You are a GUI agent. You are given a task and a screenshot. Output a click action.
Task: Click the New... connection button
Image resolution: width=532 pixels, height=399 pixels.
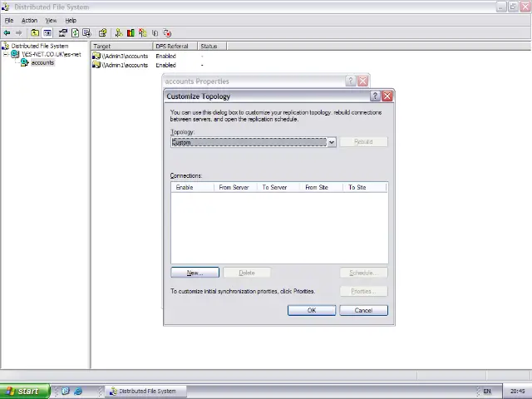point(195,273)
